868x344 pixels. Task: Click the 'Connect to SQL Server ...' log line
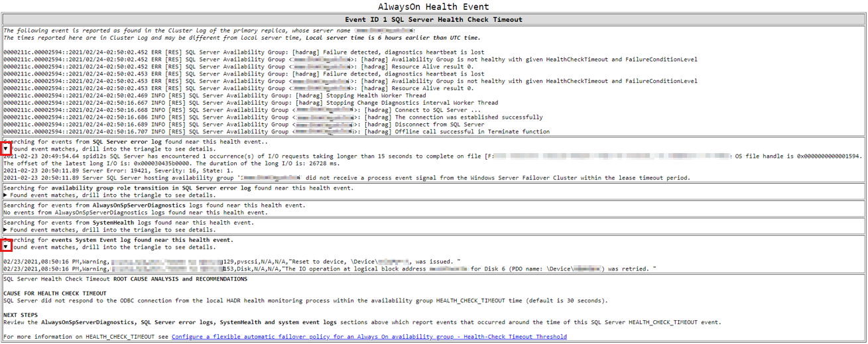coord(242,110)
